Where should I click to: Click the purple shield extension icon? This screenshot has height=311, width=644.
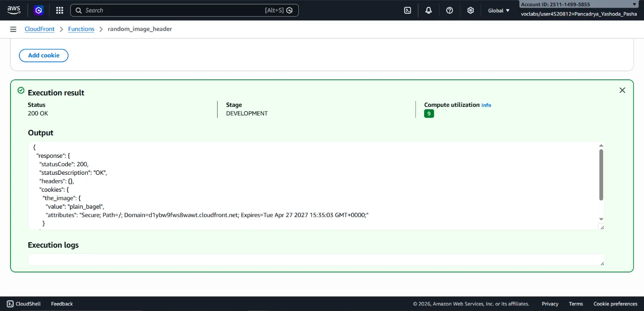tap(39, 10)
